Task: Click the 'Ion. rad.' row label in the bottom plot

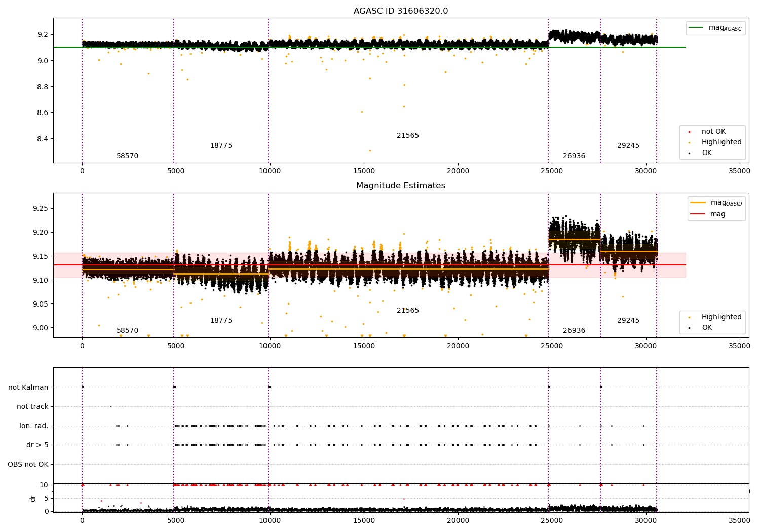Action: [x=34, y=426]
